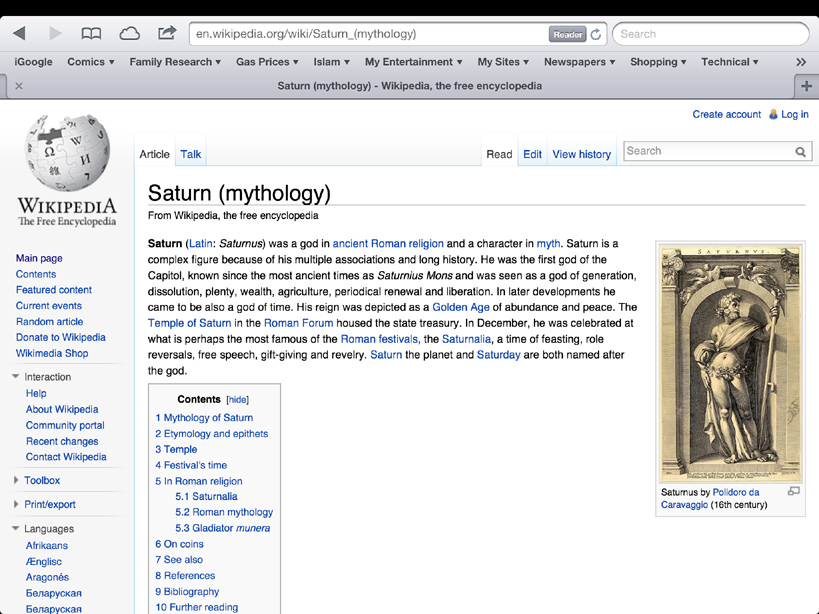Open the bookmarks book icon
Screen dimensions: 819x614
pyautogui.click(x=91, y=33)
